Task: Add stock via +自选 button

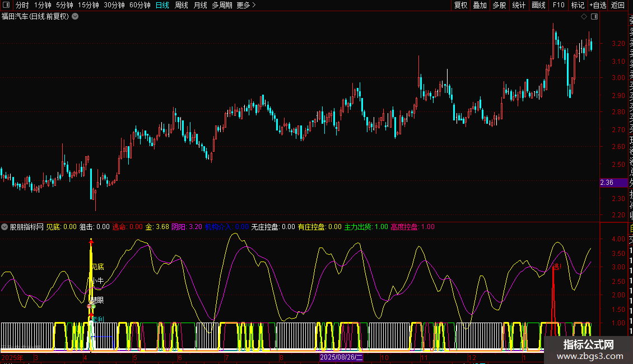Action: [598, 6]
